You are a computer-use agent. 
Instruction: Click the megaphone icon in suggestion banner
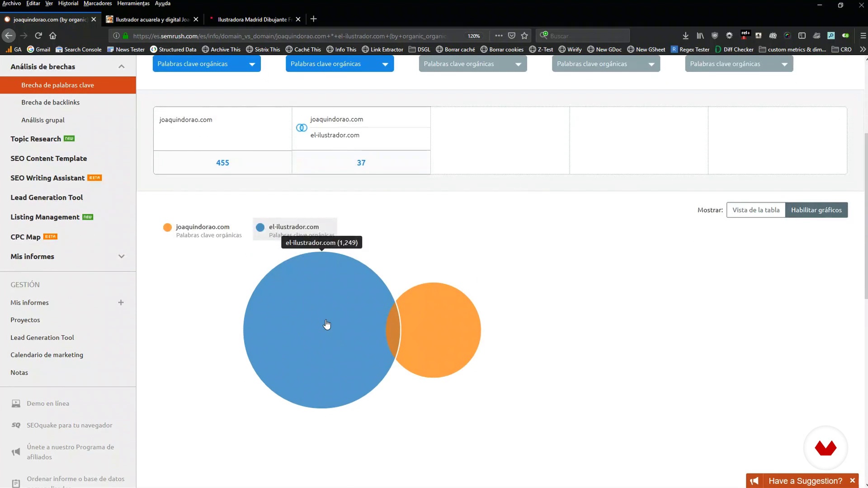[754, 481]
